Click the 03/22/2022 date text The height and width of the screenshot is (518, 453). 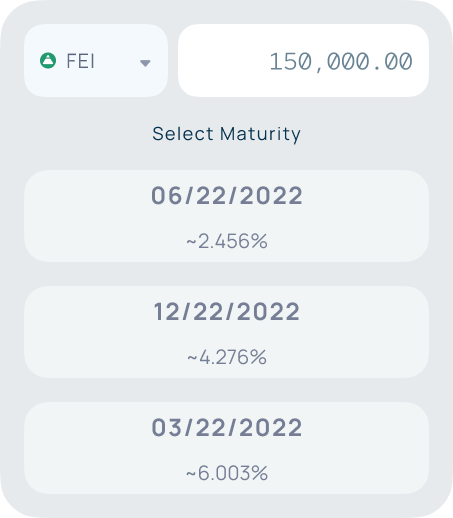(x=227, y=428)
